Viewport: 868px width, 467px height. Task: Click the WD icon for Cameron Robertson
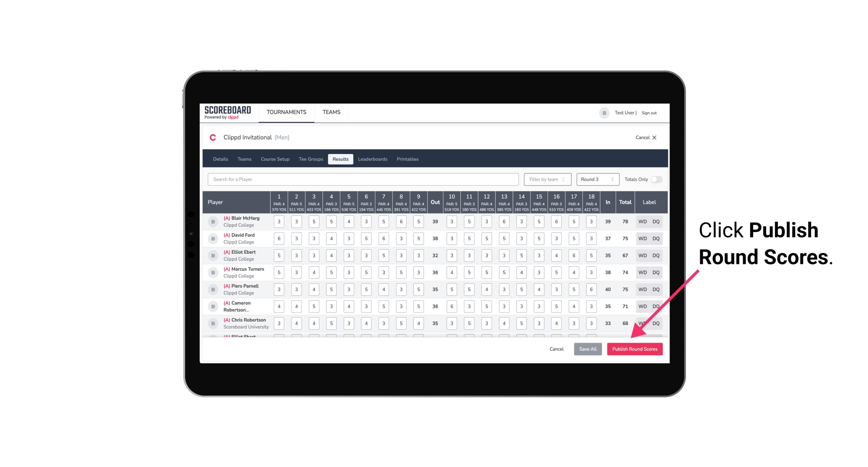click(642, 305)
